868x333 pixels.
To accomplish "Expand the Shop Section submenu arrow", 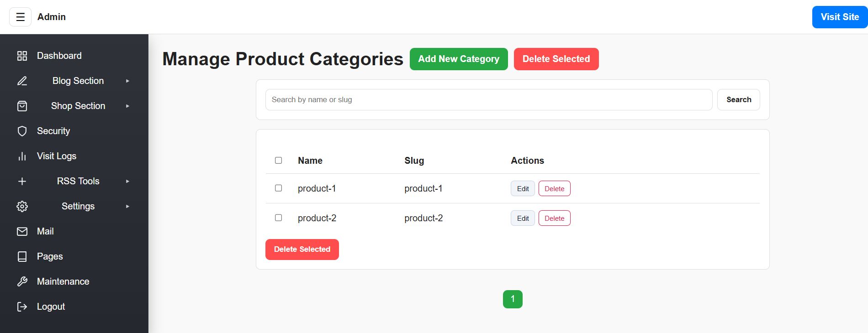I will [127, 106].
